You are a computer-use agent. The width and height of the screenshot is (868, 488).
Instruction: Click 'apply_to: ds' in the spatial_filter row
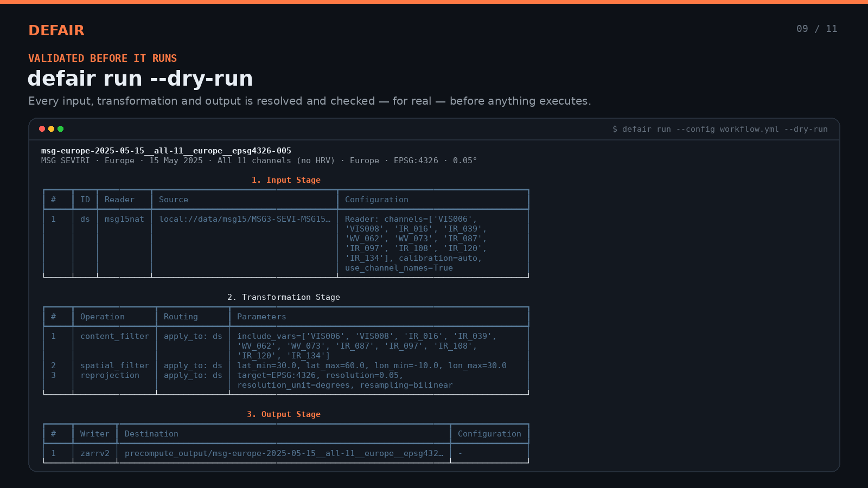[193, 365]
